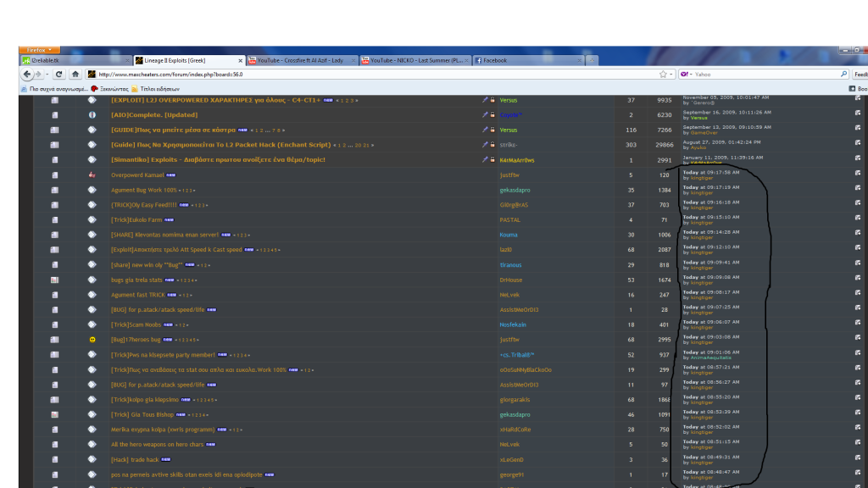Open the orange Firefox menu button

(x=39, y=50)
